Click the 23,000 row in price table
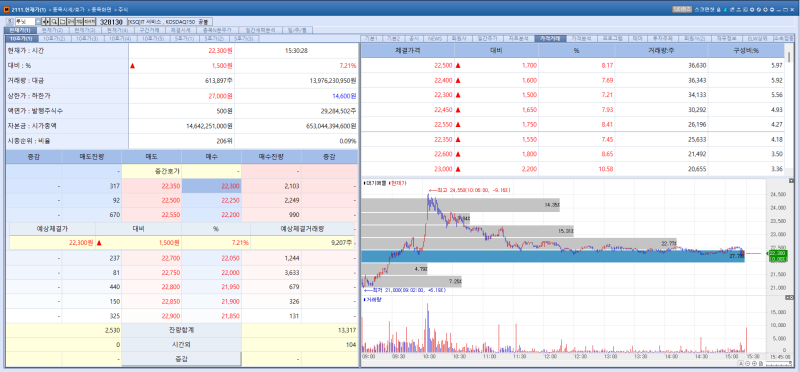The height and width of the screenshot is (372, 800). click(x=573, y=169)
